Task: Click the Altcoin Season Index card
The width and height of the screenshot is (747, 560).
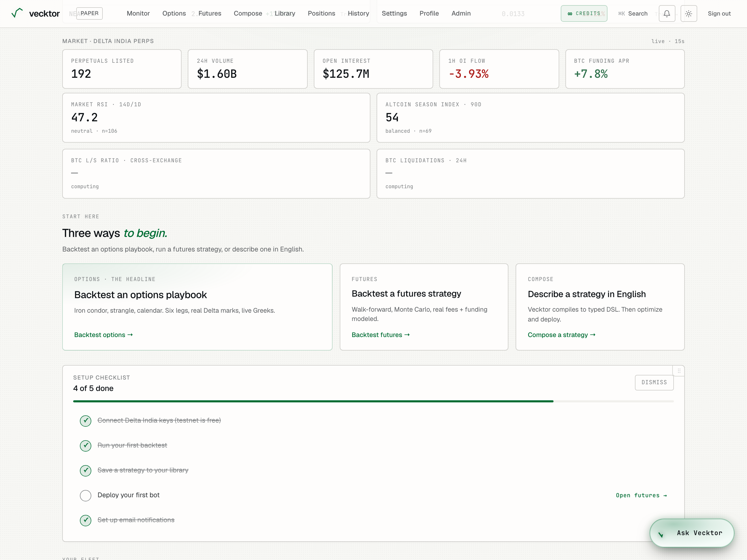Action: click(530, 118)
